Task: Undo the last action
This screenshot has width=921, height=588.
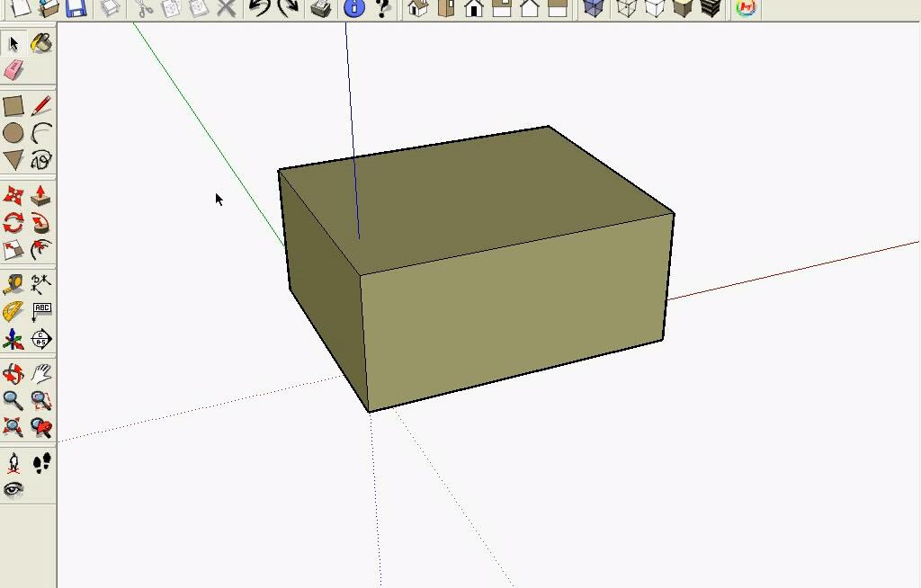Action: (259, 9)
